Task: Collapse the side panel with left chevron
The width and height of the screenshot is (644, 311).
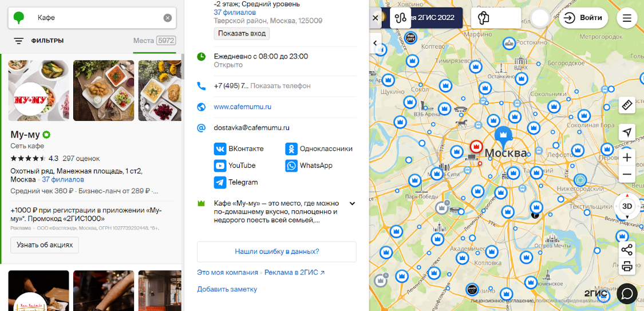Action: (376, 43)
